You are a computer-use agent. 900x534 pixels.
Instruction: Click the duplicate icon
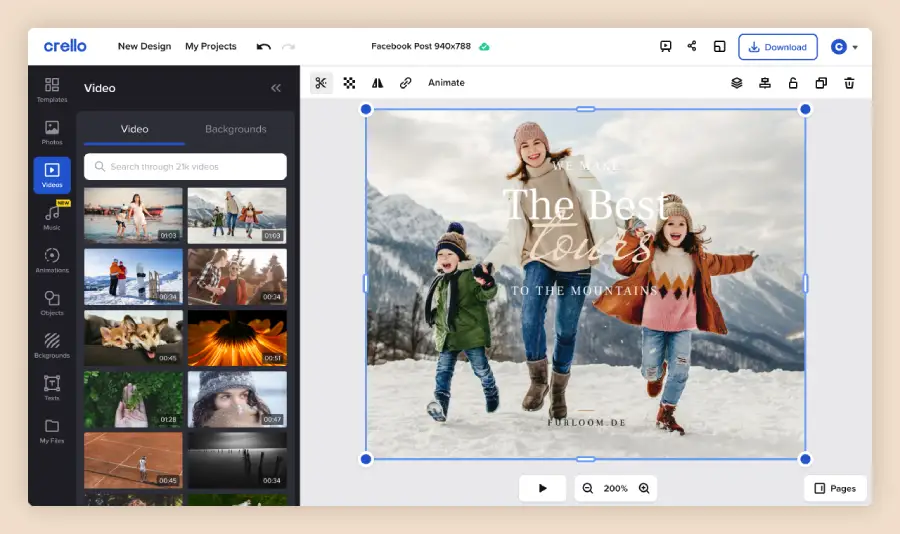point(821,83)
